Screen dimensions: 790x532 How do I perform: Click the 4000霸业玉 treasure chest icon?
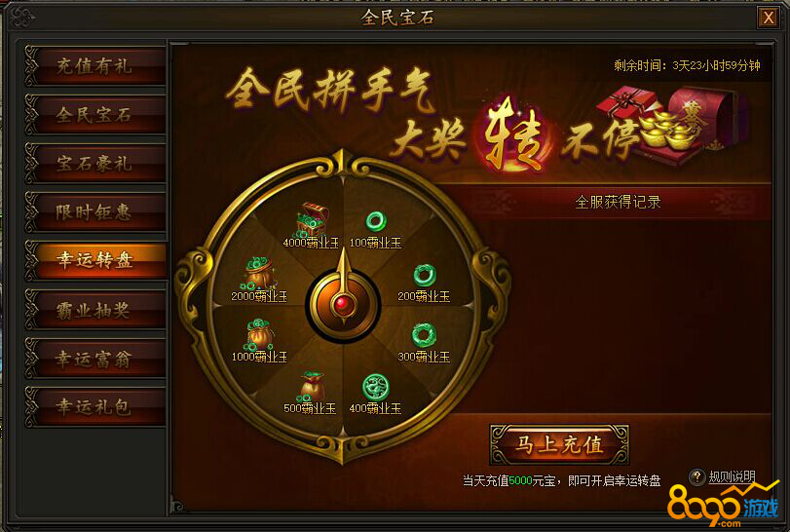[x=312, y=219]
